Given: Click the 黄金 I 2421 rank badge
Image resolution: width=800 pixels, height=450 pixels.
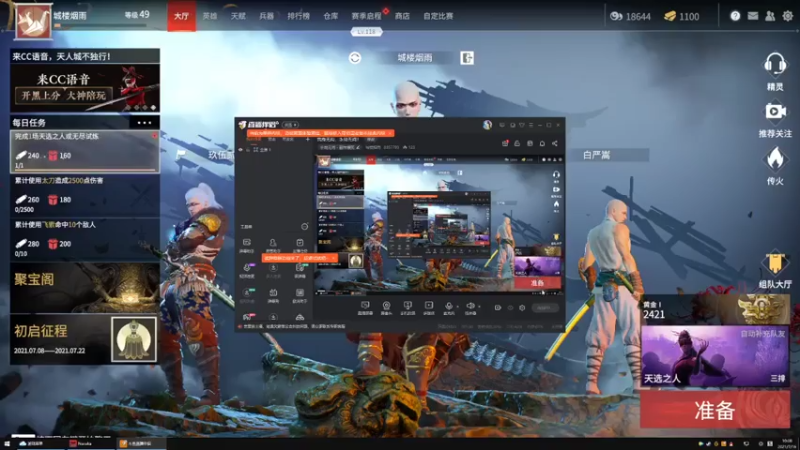Looking at the screenshot, I should (715, 309).
